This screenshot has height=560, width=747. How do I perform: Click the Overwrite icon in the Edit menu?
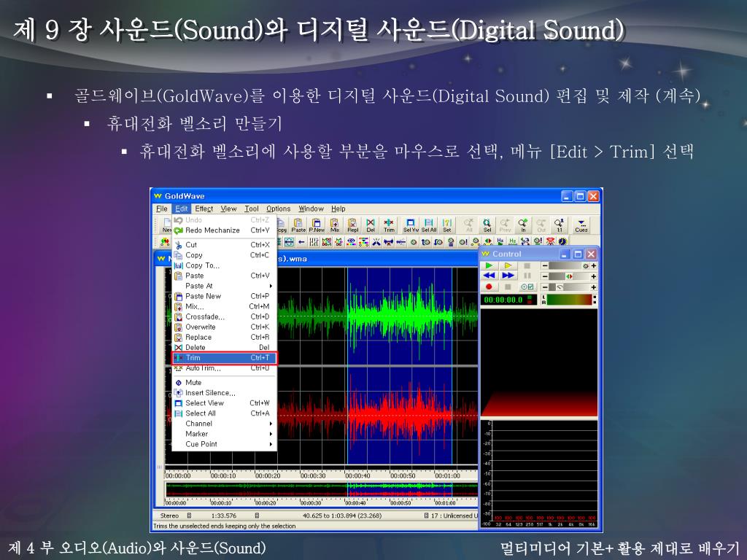pos(179,327)
